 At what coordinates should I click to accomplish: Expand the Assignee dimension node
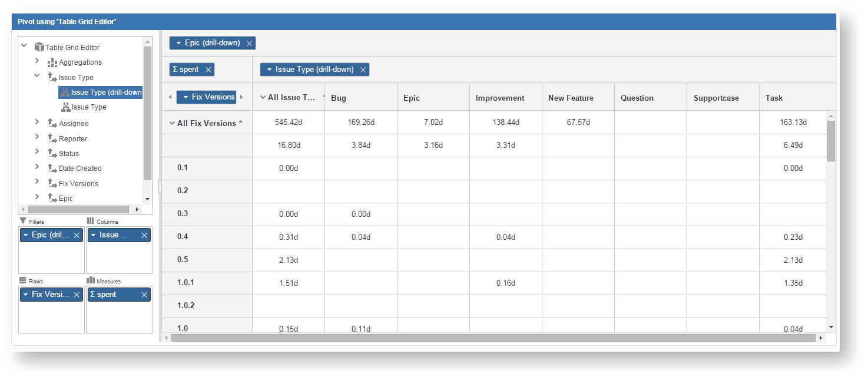click(37, 122)
